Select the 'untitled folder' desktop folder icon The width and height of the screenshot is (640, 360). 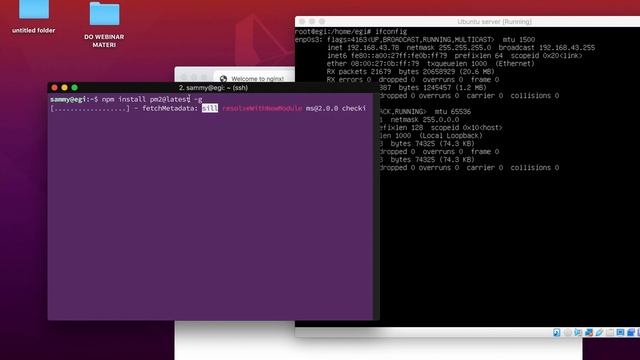tap(34, 9)
